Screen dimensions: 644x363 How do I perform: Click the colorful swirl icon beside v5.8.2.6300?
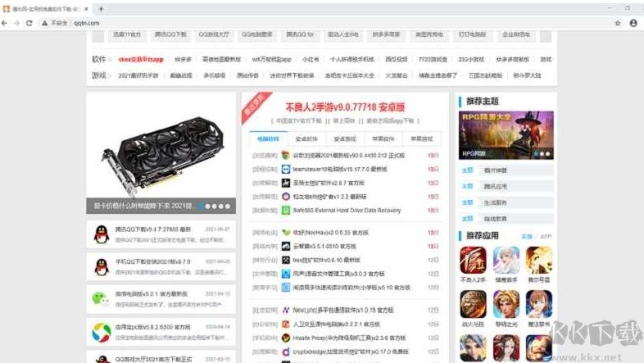pos(101,332)
